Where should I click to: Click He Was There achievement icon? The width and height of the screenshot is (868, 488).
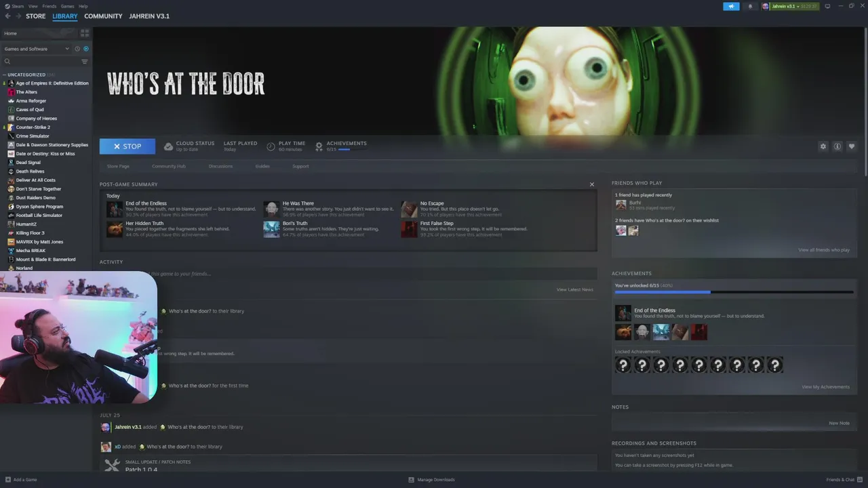tap(271, 209)
